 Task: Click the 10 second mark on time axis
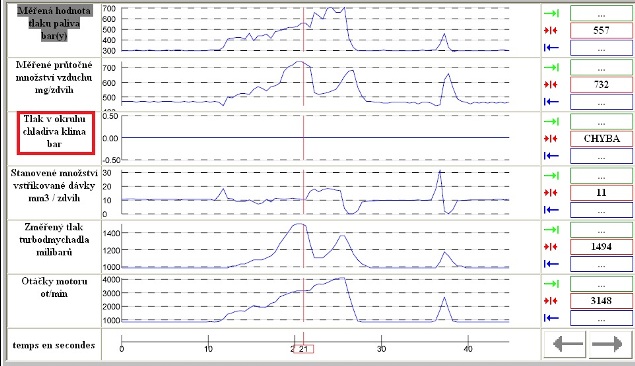point(208,349)
